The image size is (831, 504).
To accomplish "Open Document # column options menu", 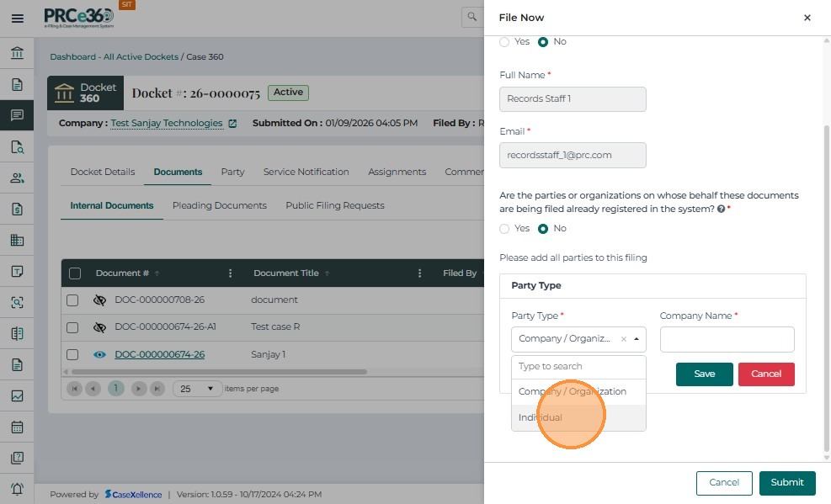I will 231,273.
